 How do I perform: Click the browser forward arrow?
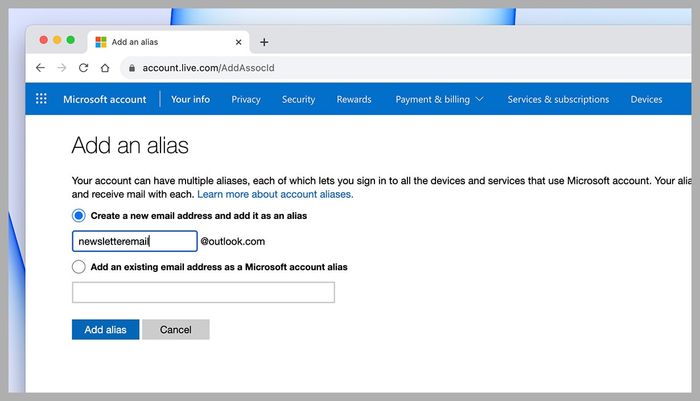point(62,68)
